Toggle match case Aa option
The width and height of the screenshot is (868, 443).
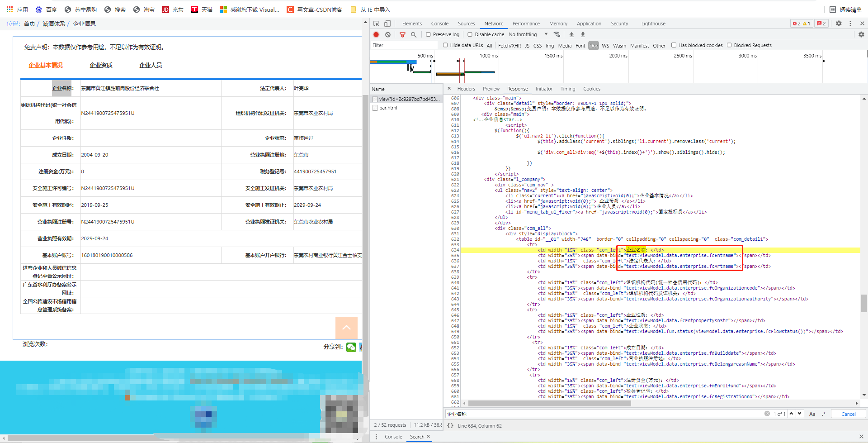pyautogui.click(x=812, y=414)
